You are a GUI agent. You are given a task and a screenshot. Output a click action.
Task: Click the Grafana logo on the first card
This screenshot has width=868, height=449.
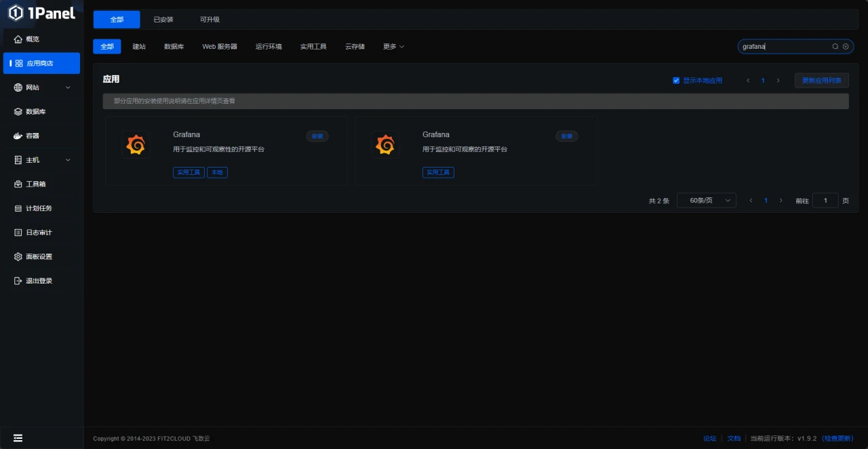pyautogui.click(x=136, y=144)
